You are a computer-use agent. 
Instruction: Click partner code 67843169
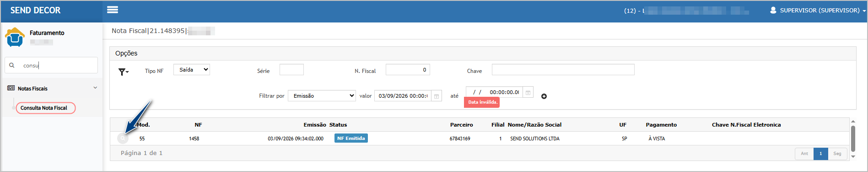pos(460,139)
